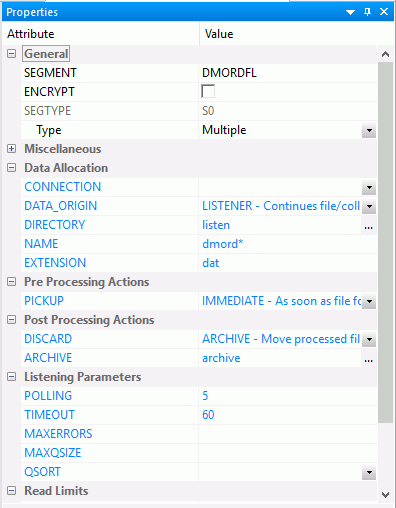The height and width of the screenshot is (508, 396).
Task: Click the MAXERRORS value field
Action: [x=288, y=434]
